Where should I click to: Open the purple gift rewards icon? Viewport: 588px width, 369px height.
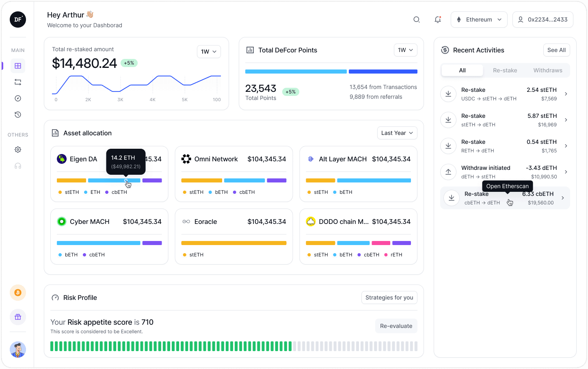(18, 317)
